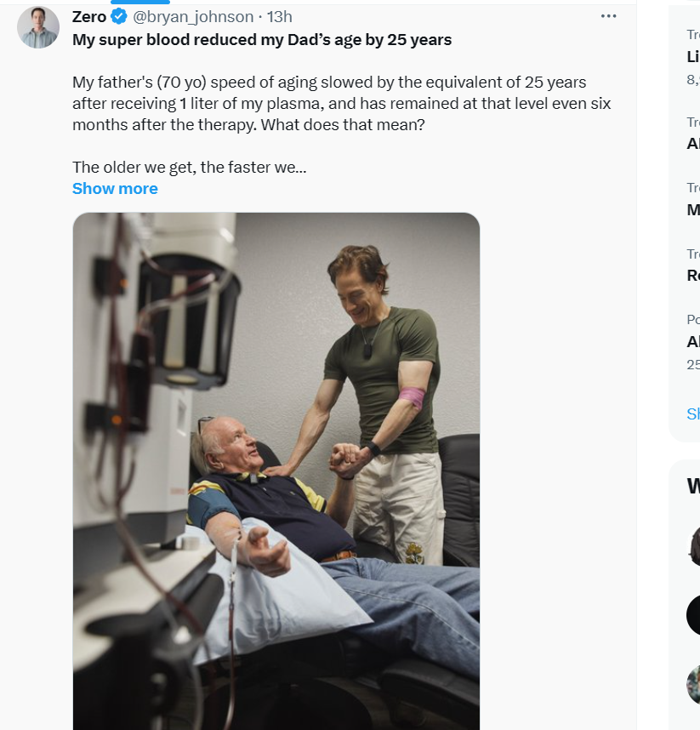Select the trending topic starting with "M"
Screen dimensions: 700x730
pos(693,209)
